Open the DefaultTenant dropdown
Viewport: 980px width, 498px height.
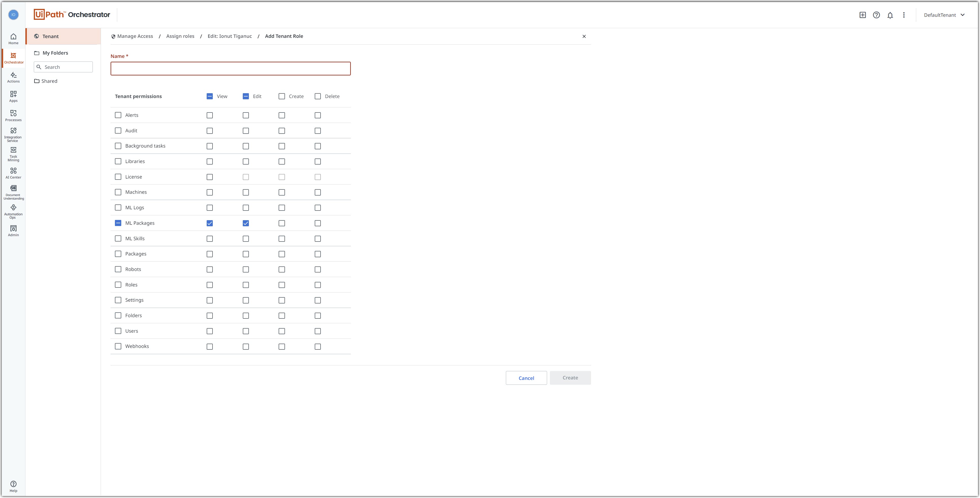click(x=944, y=15)
